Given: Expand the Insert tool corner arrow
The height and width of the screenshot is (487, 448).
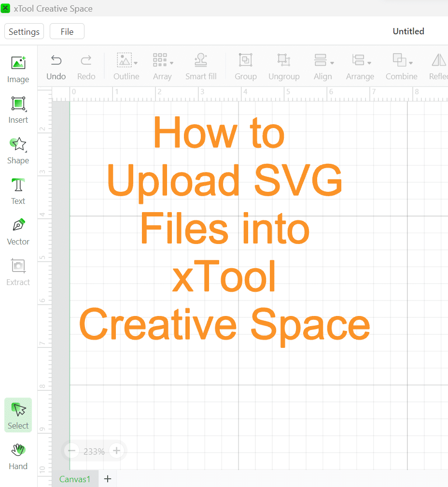Looking at the screenshot, I should click(x=26, y=111).
